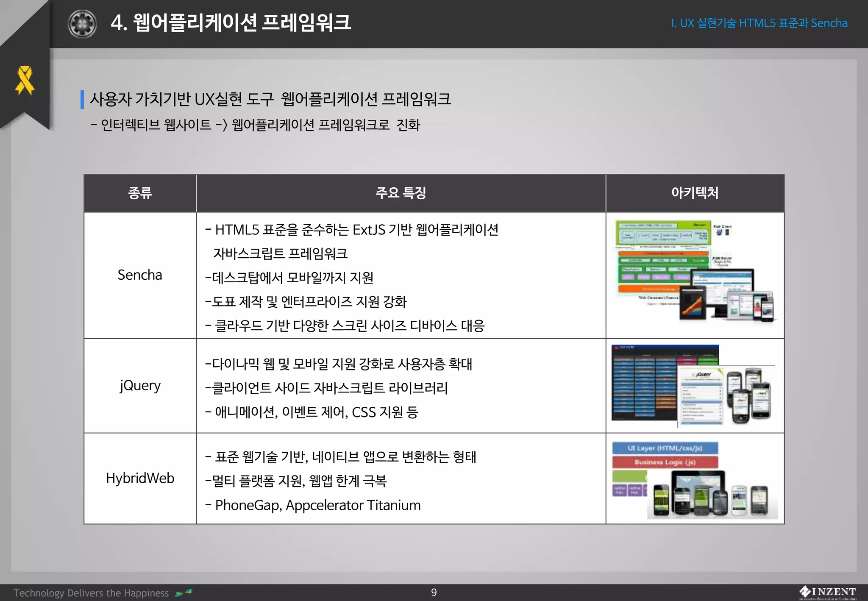Screen dimensions: 868x601
Task: Click the line '멀티 플랫폼 지원, 웹앱 한계 극복'
Action: click(x=296, y=481)
